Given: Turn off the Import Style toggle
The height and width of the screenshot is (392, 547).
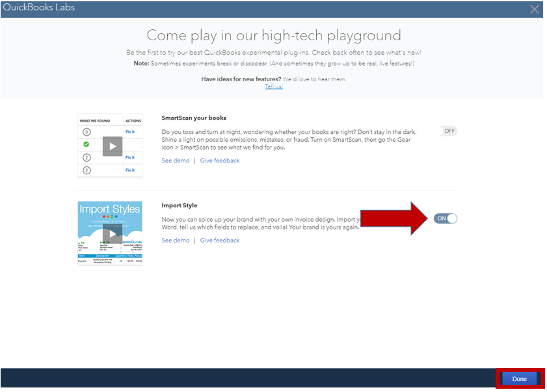Looking at the screenshot, I should click(x=446, y=218).
